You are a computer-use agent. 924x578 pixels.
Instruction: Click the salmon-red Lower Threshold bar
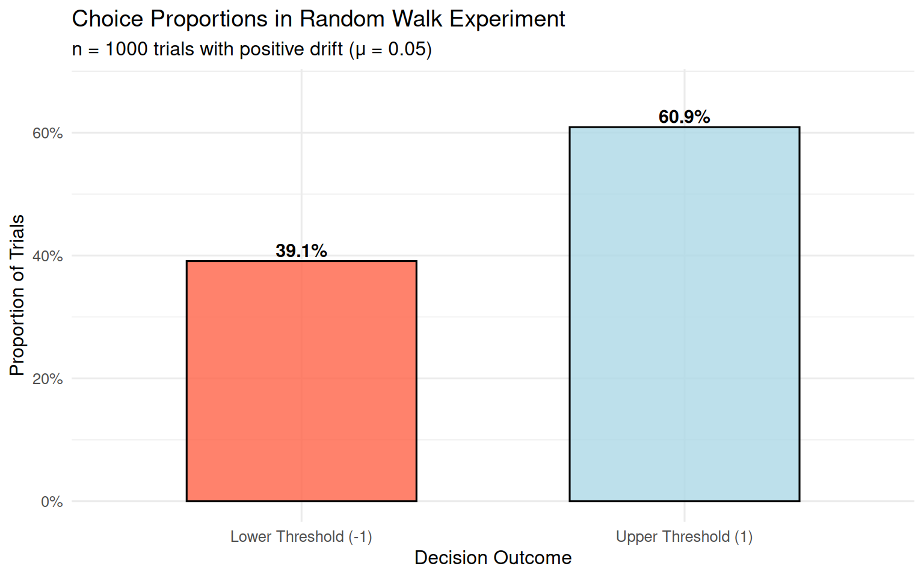301,381
